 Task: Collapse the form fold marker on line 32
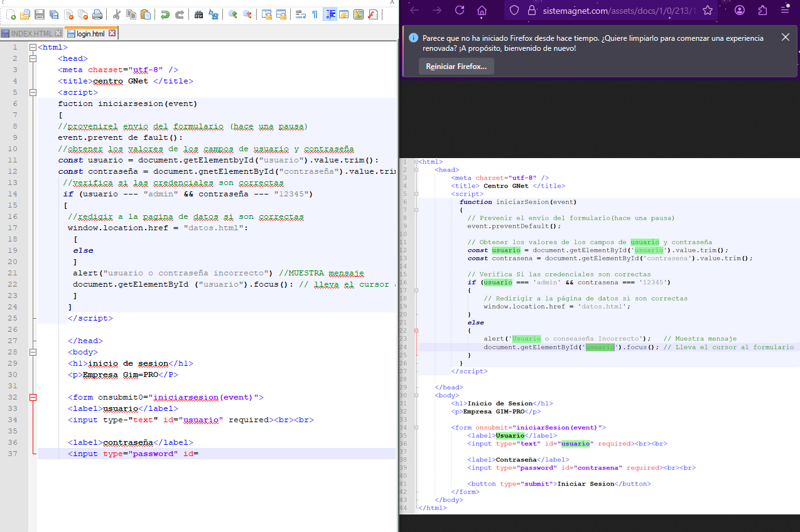click(x=33, y=397)
